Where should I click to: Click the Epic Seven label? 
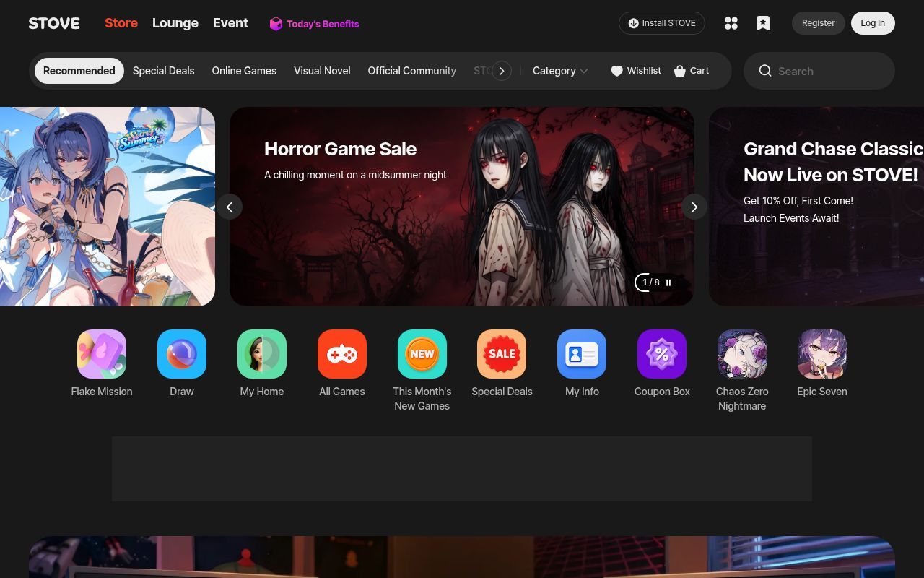[x=822, y=392]
